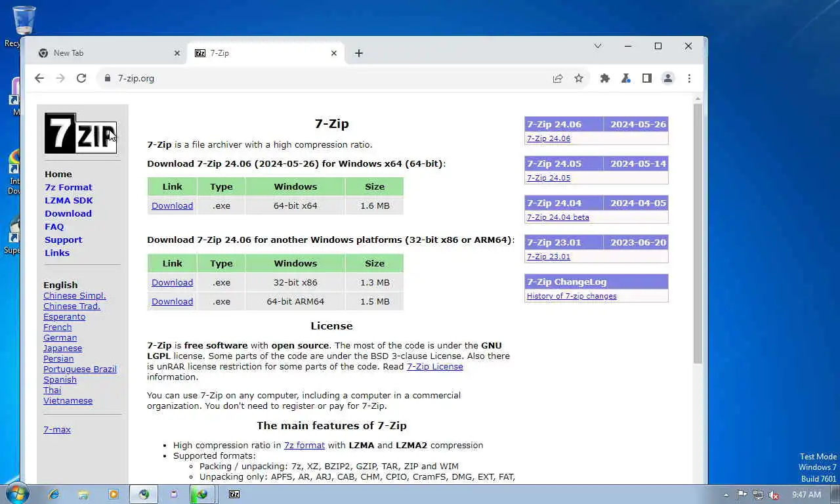
Task: Click the padlock site info icon
Action: point(108,78)
